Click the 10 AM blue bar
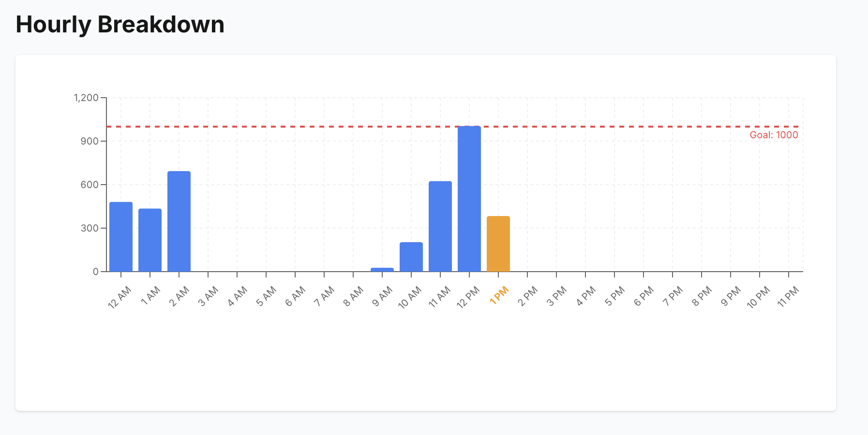 tap(411, 257)
